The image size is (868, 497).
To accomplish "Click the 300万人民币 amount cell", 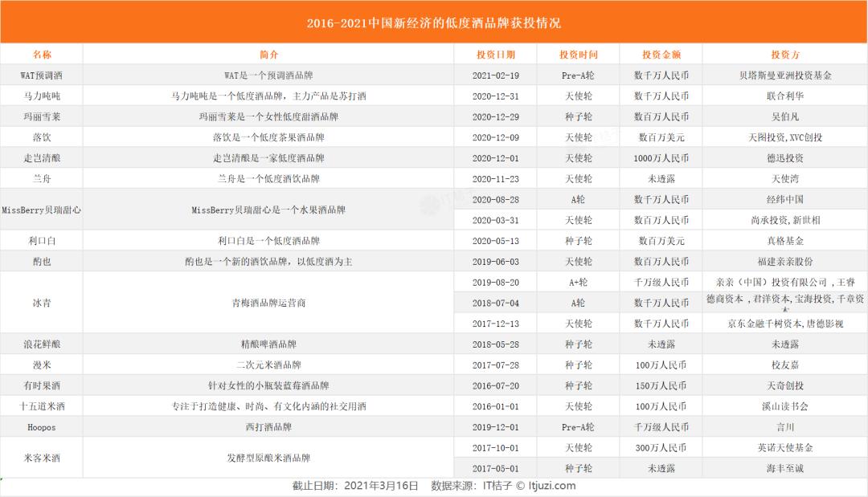I will pos(661,448).
